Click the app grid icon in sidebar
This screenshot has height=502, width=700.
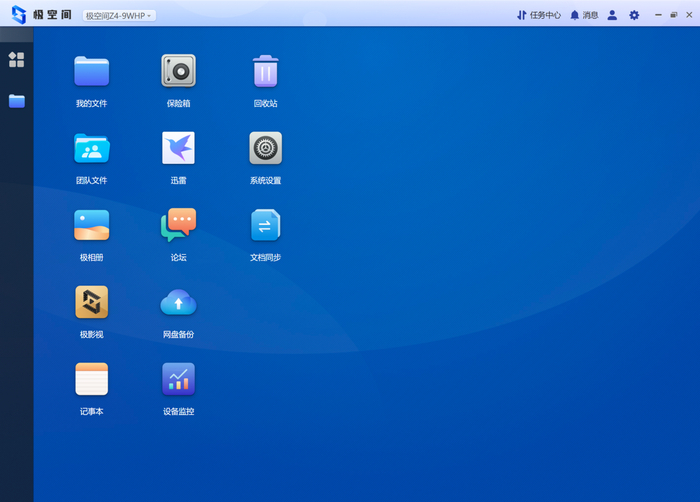tap(16, 60)
